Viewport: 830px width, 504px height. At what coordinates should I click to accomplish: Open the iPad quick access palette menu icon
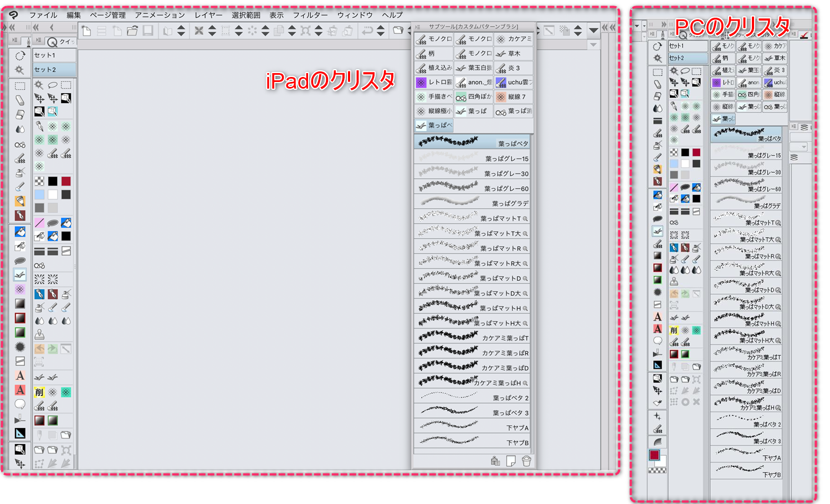point(38,40)
